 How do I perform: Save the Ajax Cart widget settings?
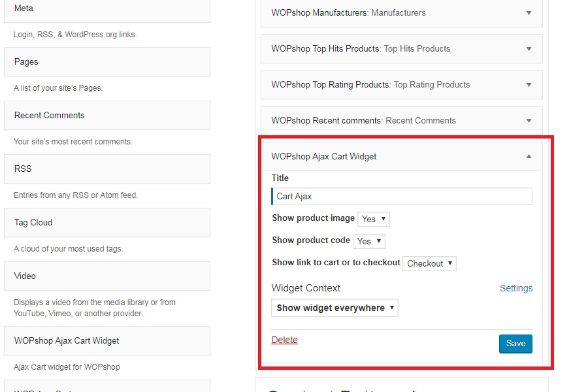click(515, 344)
